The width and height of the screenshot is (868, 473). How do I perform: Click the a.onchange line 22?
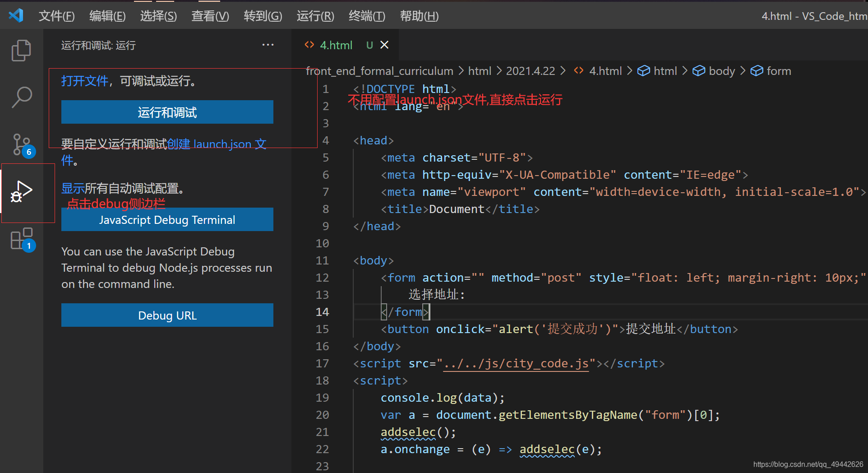tap(491, 449)
